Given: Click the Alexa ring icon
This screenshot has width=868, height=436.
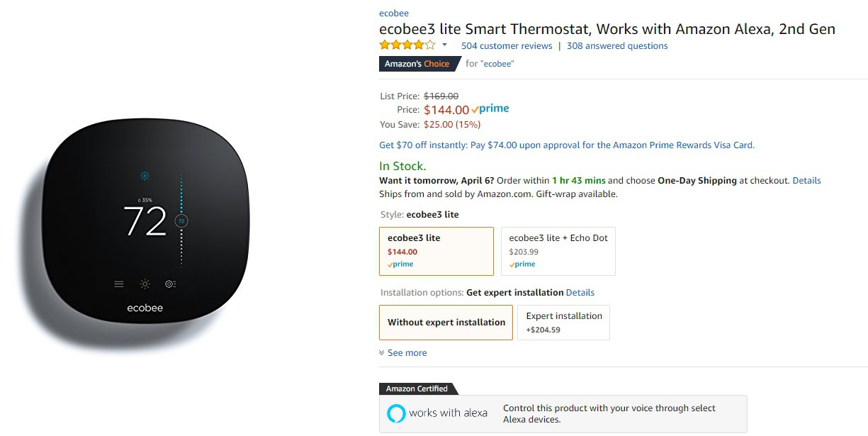Looking at the screenshot, I should [x=396, y=413].
